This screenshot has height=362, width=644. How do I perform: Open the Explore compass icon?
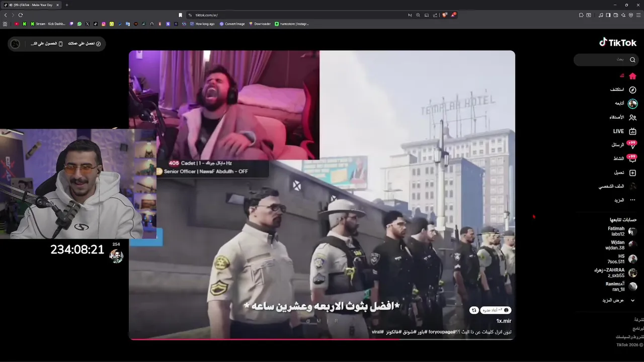[632, 89]
